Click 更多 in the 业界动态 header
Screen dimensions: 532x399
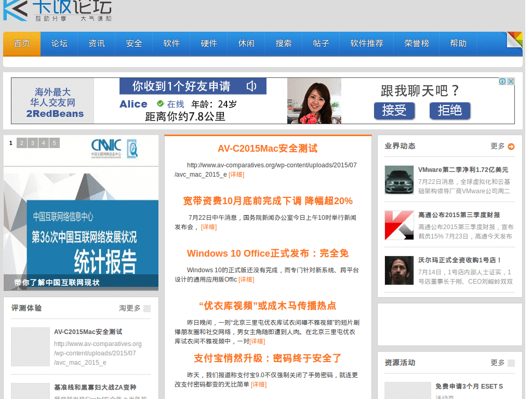point(497,146)
